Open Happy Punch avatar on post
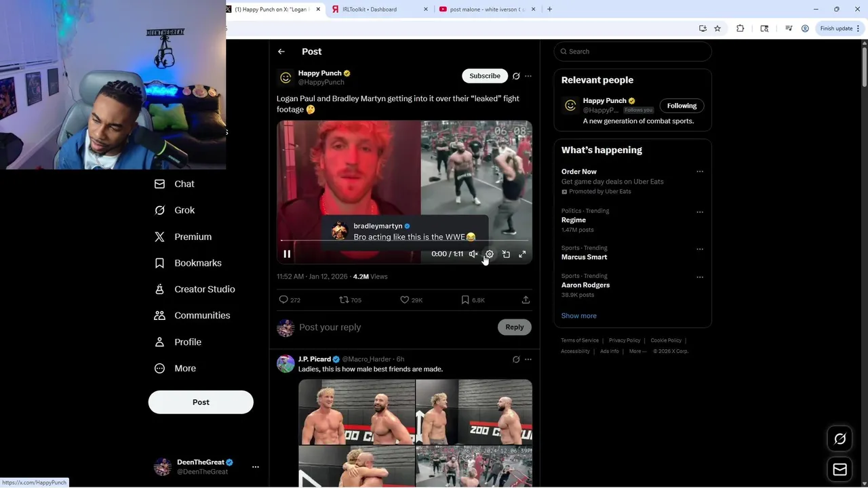868x488 pixels. (285, 78)
